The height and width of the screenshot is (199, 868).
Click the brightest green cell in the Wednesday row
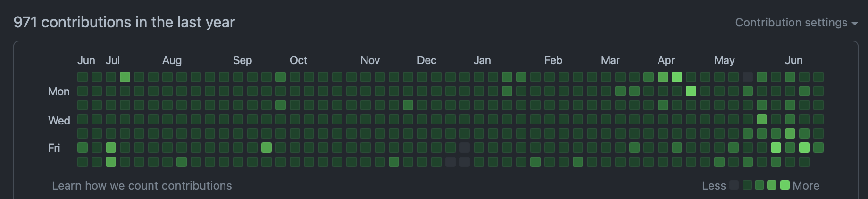762,119
